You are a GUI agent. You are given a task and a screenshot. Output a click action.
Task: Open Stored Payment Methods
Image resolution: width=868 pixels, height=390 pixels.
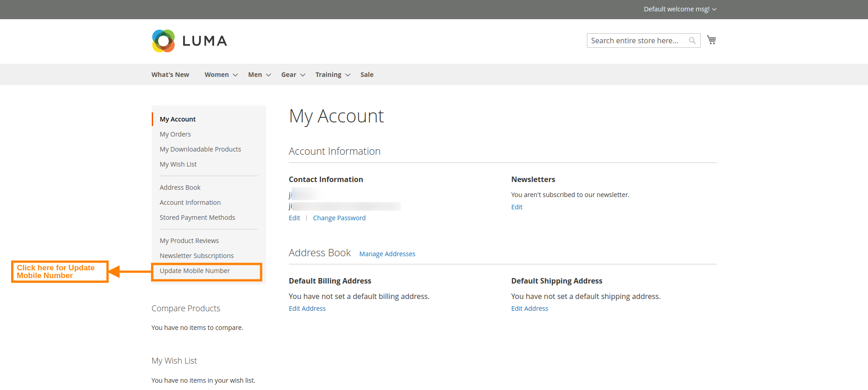pyautogui.click(x=197, y=218)
